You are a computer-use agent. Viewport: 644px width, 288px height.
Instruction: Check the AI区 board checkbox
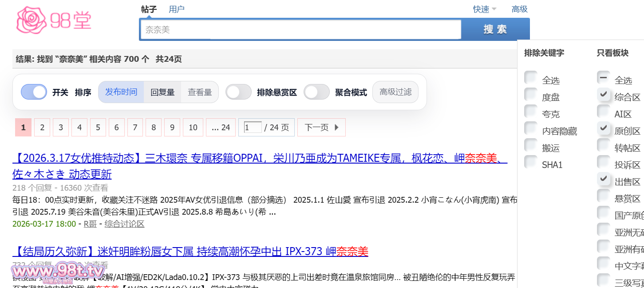click(x=604, y=112)
